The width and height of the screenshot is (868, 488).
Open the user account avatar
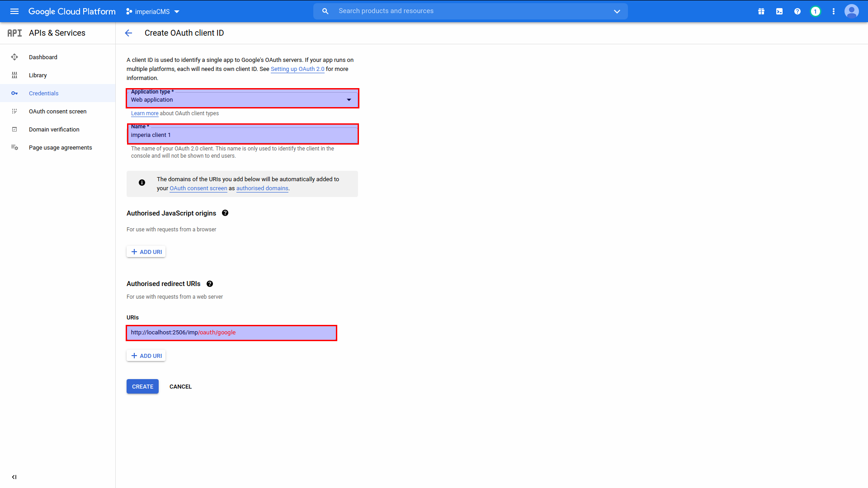click(852, 11)
